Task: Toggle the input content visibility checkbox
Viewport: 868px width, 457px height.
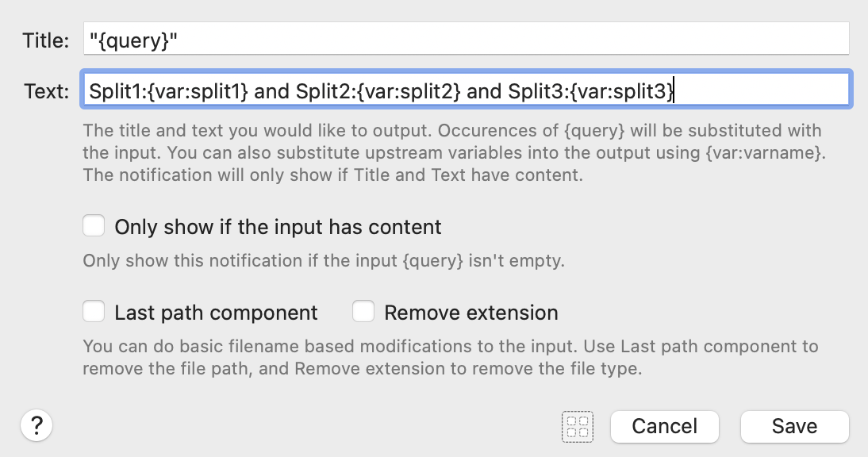Action: [x=94, y=225]
